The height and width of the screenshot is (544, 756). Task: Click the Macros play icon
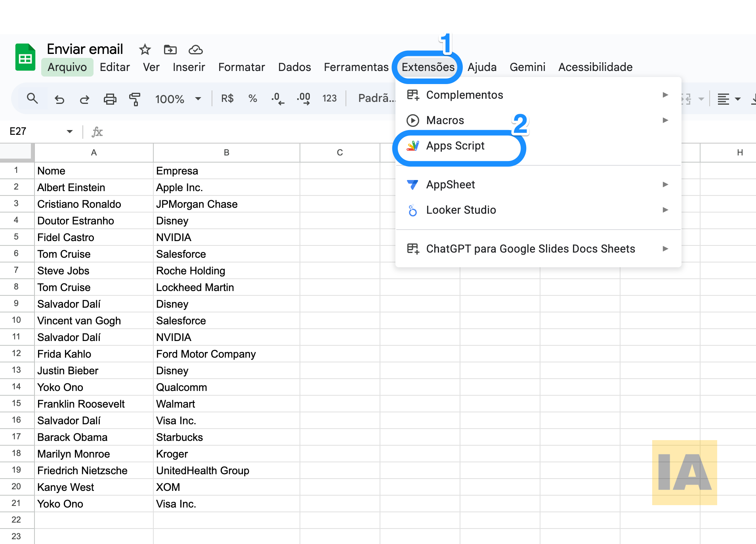click(413, 121)
